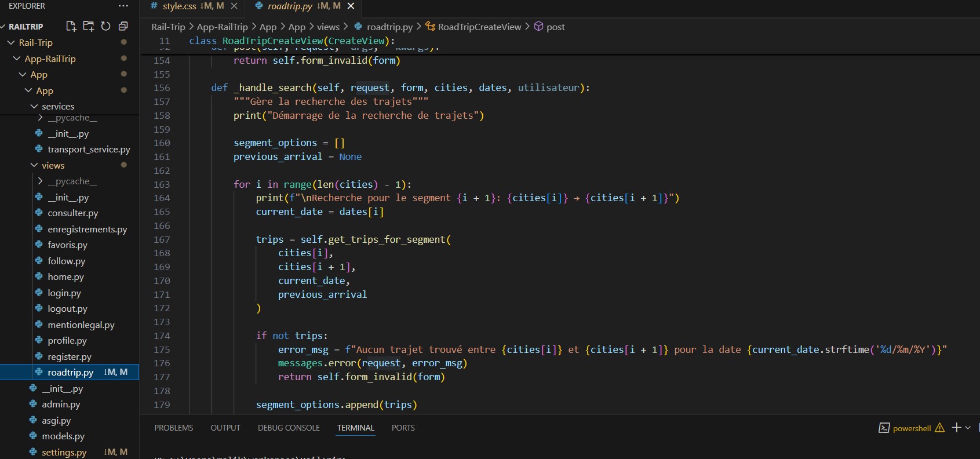Open the Ports panel tab

point(403,428)
